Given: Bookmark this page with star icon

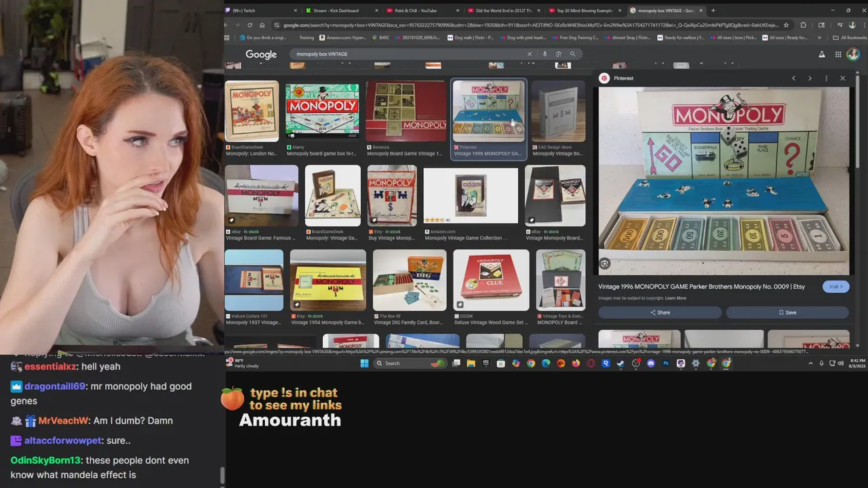Looking at the screenshot, I should click(787, 25).
